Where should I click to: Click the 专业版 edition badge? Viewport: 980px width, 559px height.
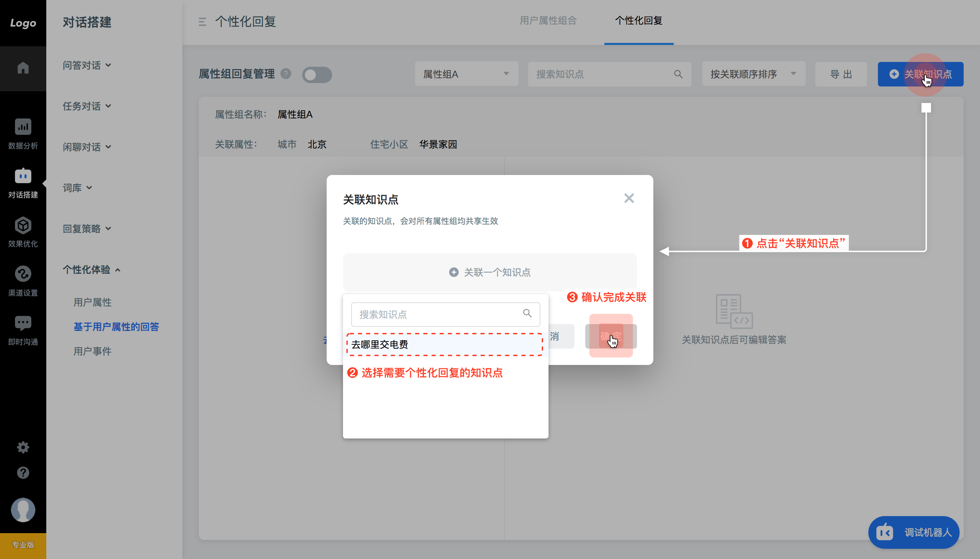click(23, 545)
